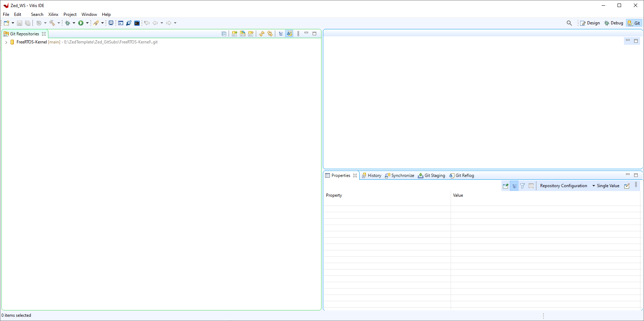Click the blue connector plug toolbar icon
The width and height of the screenshot is (644, 321).
[129, 23]
